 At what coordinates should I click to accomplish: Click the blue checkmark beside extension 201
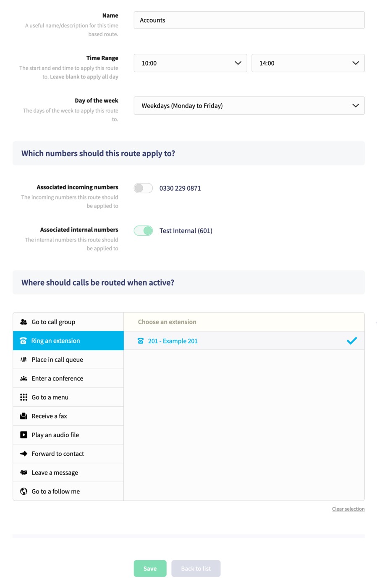coord(352,341)
